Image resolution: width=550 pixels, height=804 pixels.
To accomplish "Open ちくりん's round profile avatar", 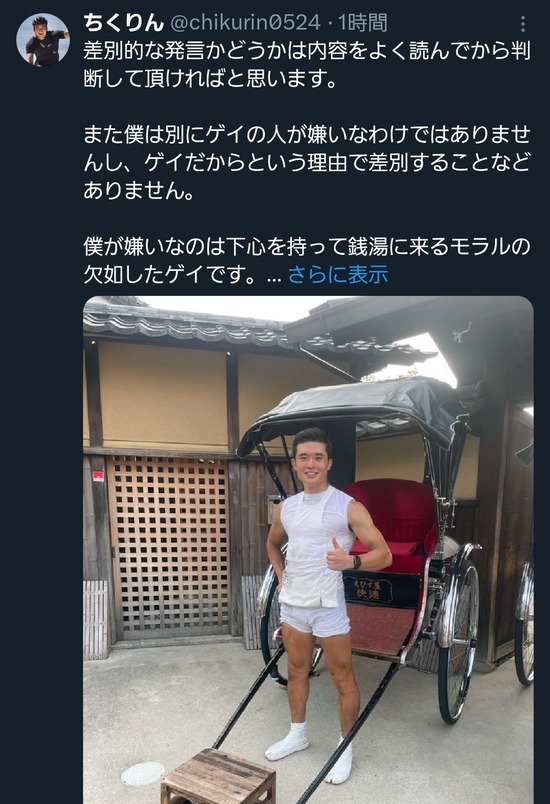I will point(43,40).
